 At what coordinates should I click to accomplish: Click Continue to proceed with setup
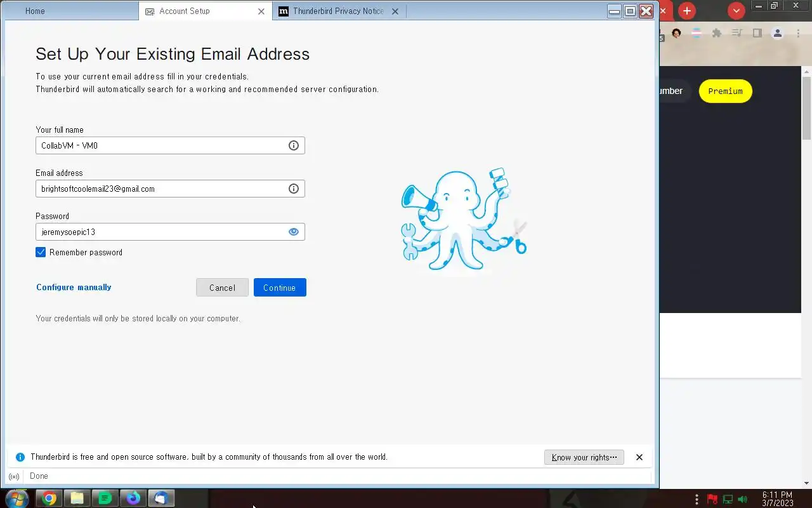pyautogui.click(x=280, y=288)
